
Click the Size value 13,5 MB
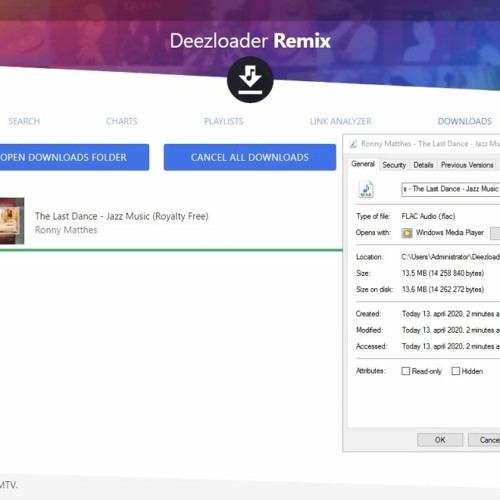pyautogui.click(x=443, y=273)
